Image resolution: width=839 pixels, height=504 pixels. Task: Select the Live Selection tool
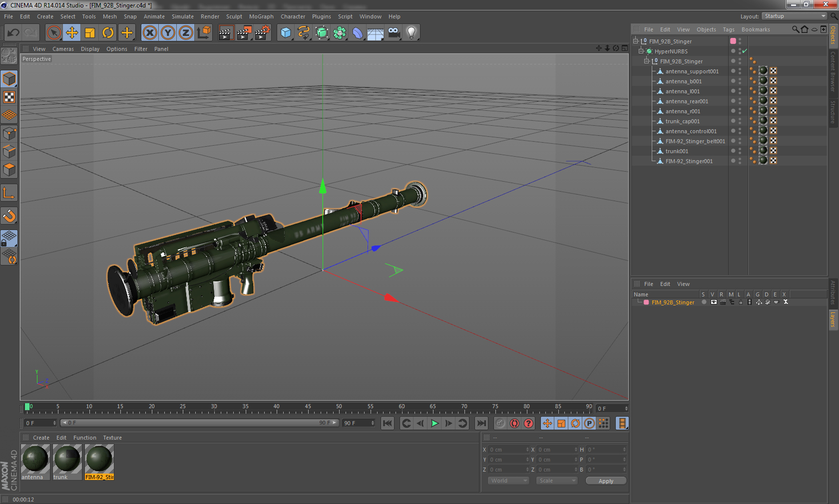pyautogui.click(x=53, y=33)
